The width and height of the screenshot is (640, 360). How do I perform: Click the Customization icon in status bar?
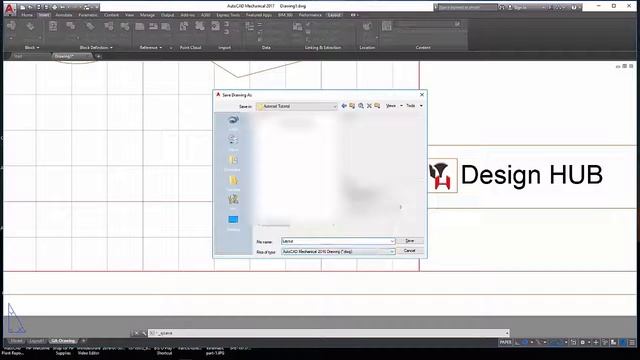[632, 342]
